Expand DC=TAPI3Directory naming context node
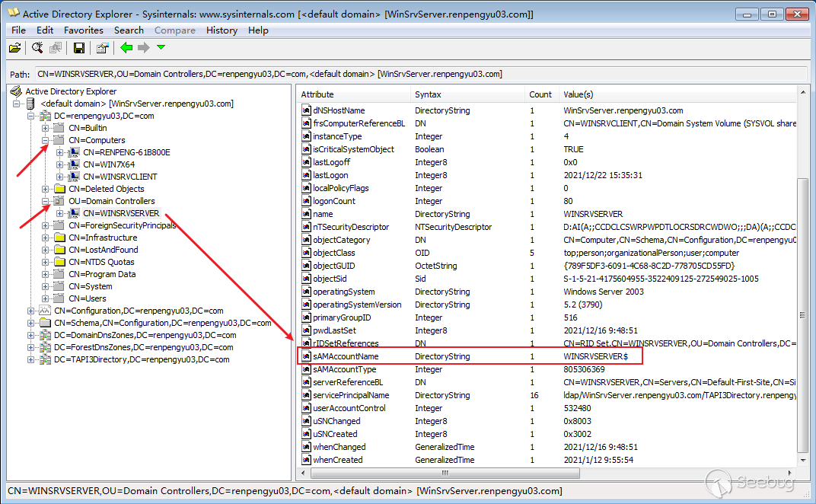 pyautogui.click(x=30, y=359)
